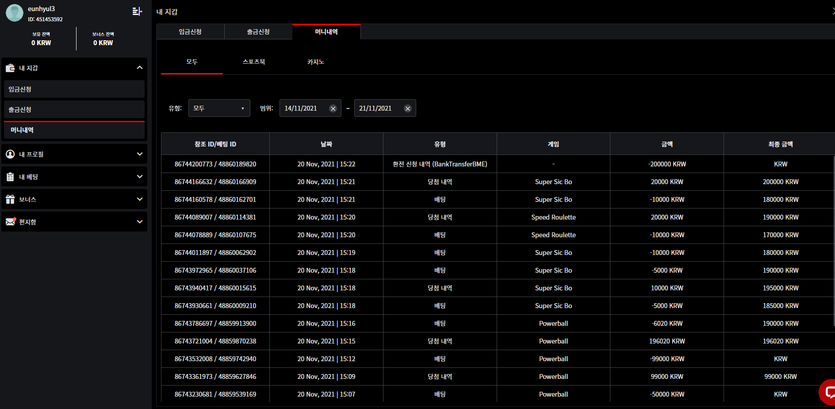Open sidebar 입금신청 deposit item
This screenshot has height=409, width=835.
click(74, 89)
